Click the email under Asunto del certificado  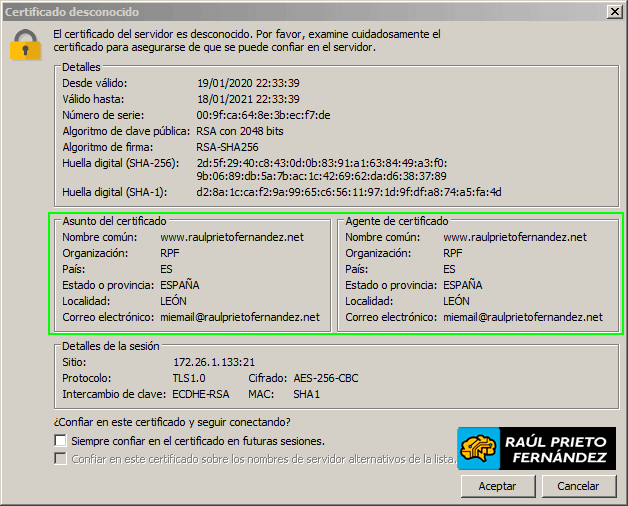tap(239, 317)
